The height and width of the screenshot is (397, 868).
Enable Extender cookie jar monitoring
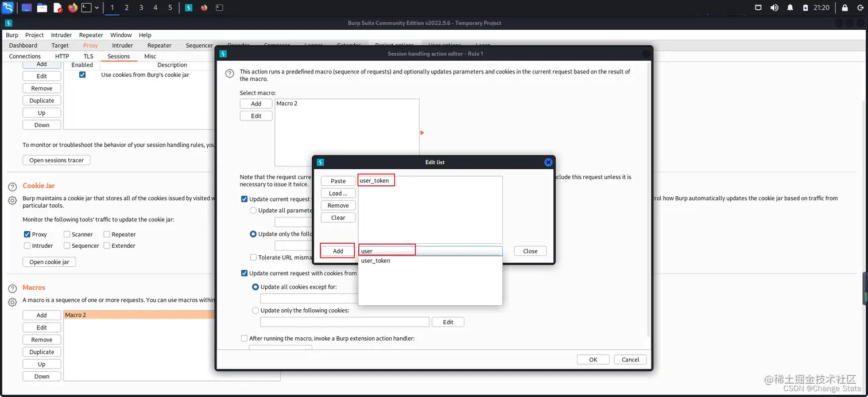point(107,246)
